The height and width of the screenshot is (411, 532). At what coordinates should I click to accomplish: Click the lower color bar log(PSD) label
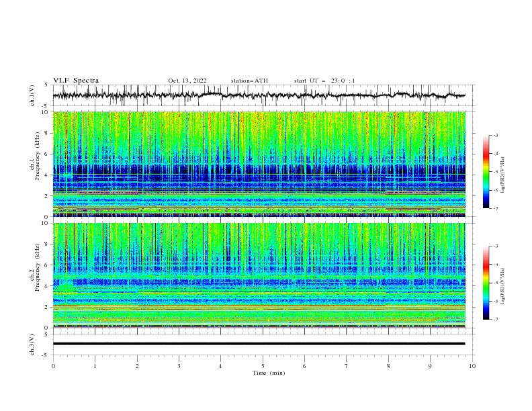pyautogui.click(x=503, y=285)
